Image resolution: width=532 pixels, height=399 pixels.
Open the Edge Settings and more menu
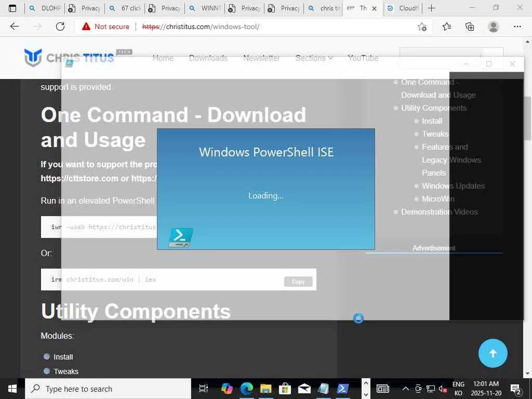coord(517,26)
